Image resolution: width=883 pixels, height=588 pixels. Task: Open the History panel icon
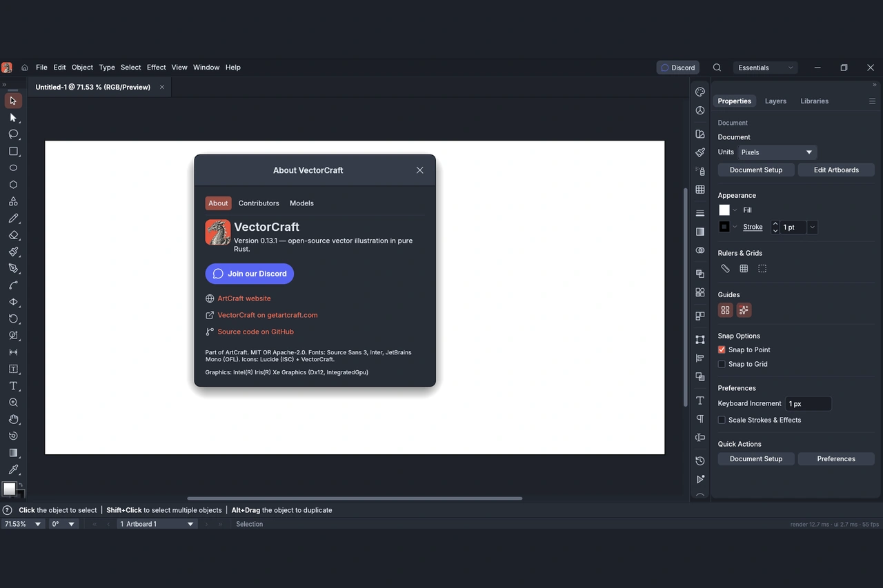point(700,461)
